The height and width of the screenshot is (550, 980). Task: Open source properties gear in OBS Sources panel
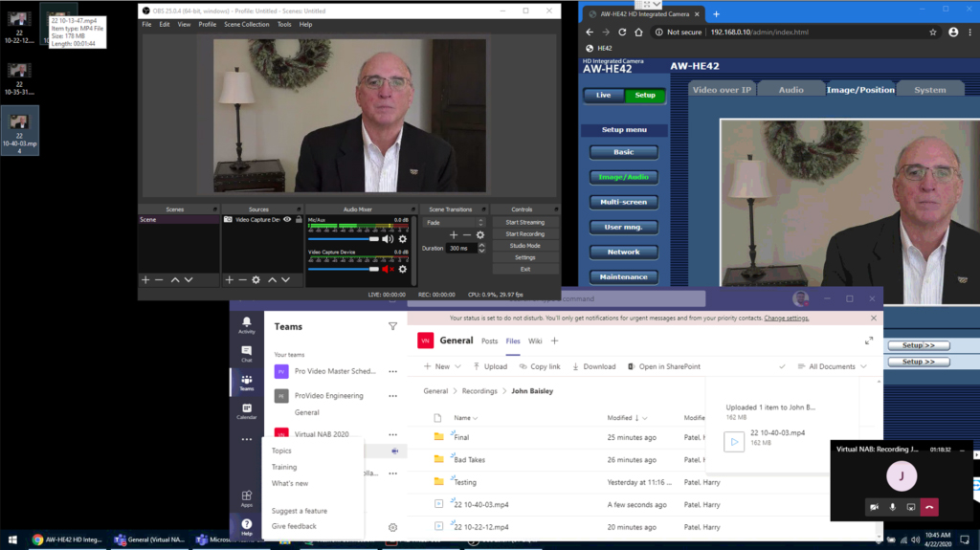[256, 280]
